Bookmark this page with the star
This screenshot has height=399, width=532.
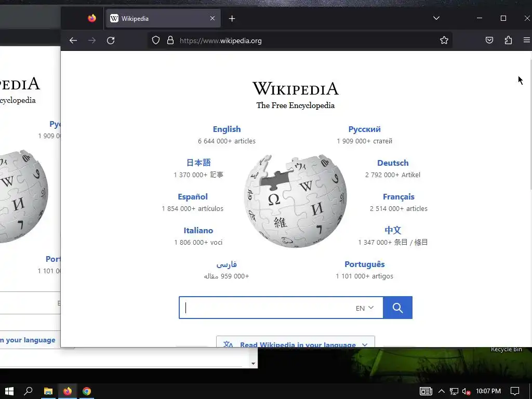click(444, 41)
